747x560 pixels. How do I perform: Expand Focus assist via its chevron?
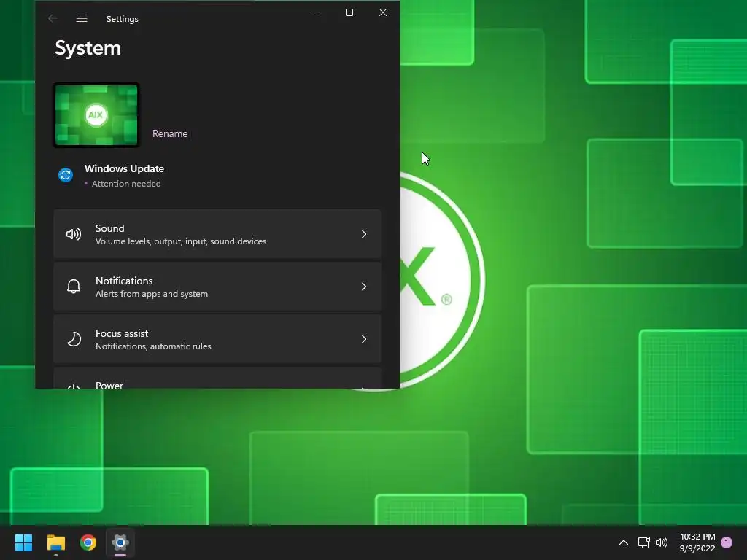pyautogui.click(x=364, y=339)
